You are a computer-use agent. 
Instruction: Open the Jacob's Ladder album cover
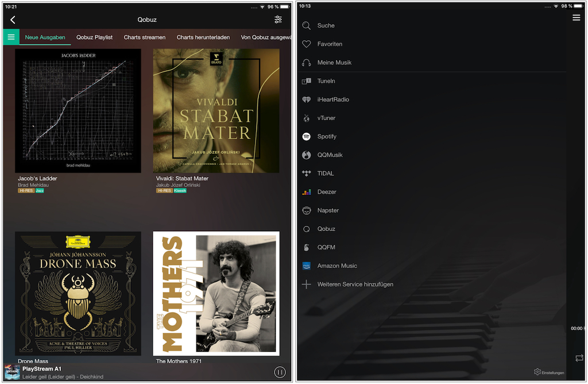tap(78, 111)
